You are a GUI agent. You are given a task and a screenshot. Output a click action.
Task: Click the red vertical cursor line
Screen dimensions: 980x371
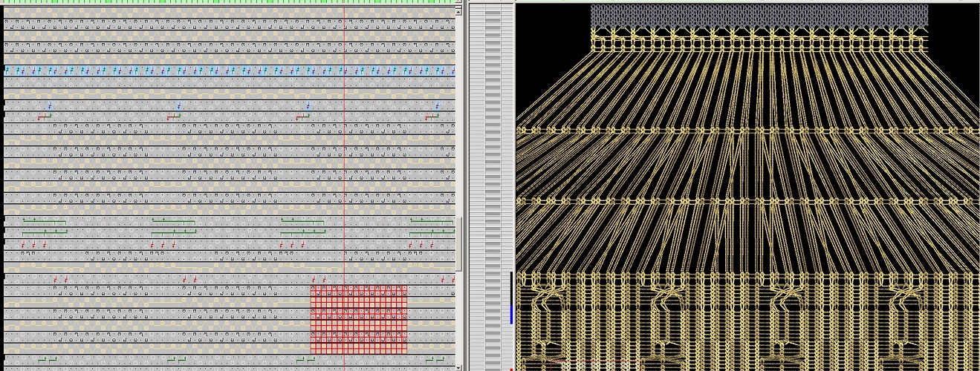344,185
